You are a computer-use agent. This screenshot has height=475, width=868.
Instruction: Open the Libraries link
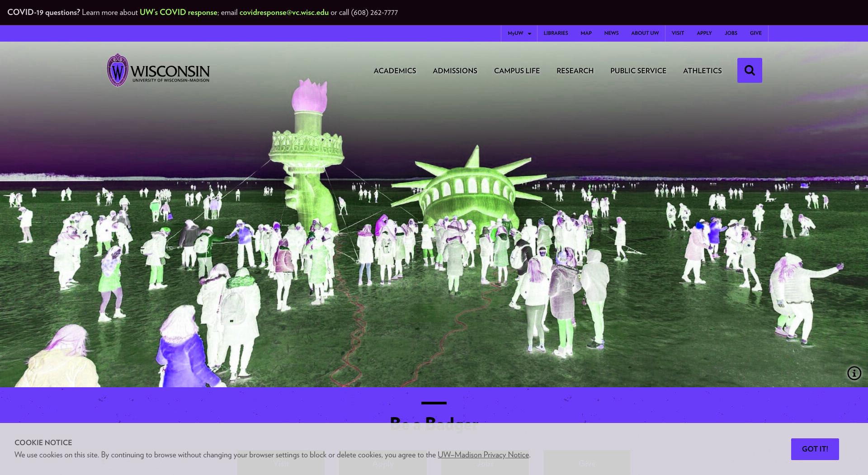pyautogui.click(x=556, y=33)
